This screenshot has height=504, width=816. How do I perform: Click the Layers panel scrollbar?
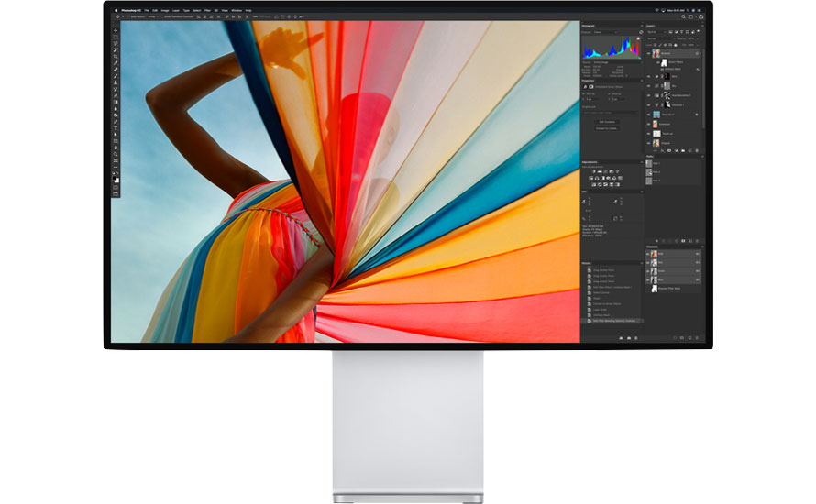pyautogui.click(x=703, y=88)
